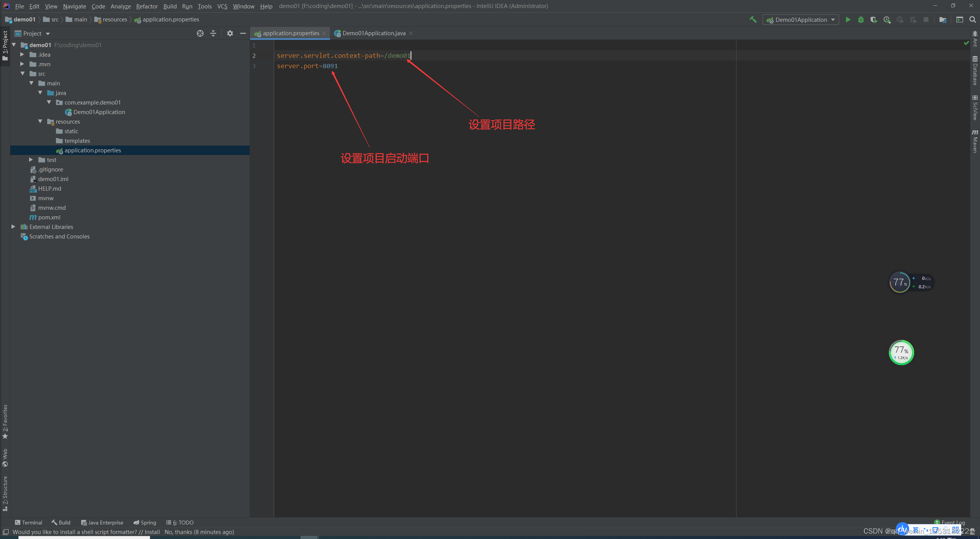Toggle the Database tool window

click(975, 71)
